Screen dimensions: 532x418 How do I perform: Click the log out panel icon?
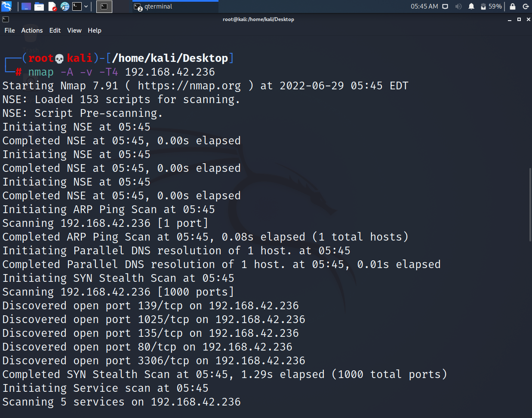point(526,6)
